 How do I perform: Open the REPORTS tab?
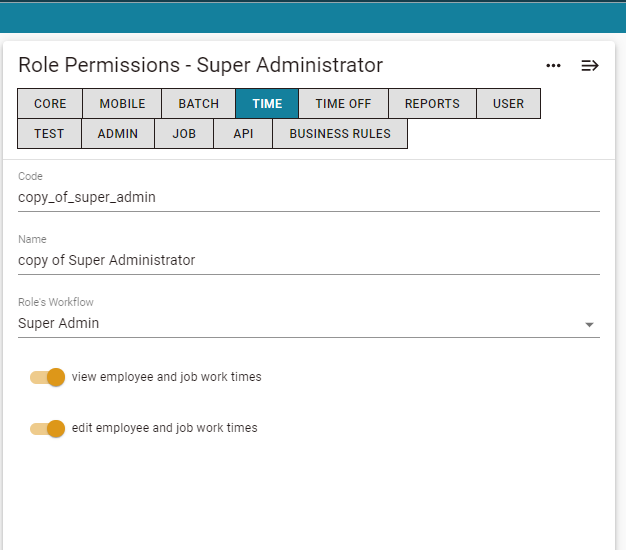point(432,103)
